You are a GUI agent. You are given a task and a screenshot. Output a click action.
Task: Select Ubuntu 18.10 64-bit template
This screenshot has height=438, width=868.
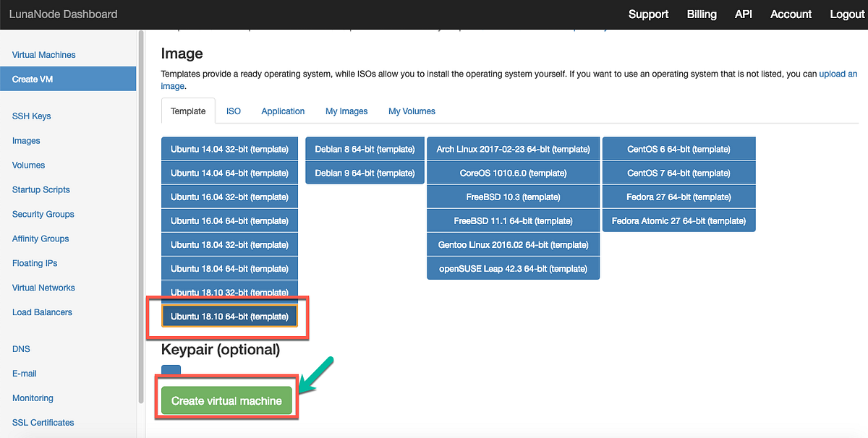pos(229,317)
